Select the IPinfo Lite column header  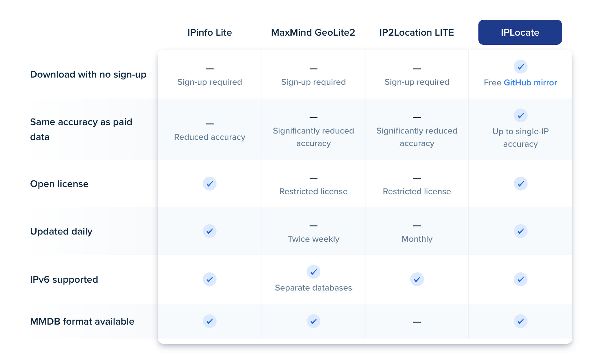210,32
